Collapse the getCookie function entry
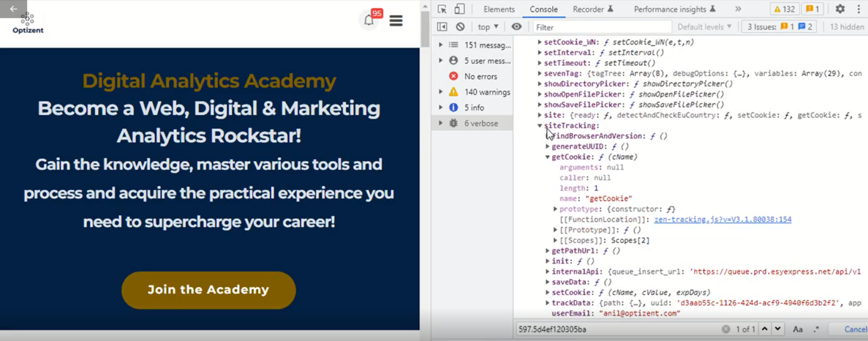 pyautogui.click(x=547, y=157)
